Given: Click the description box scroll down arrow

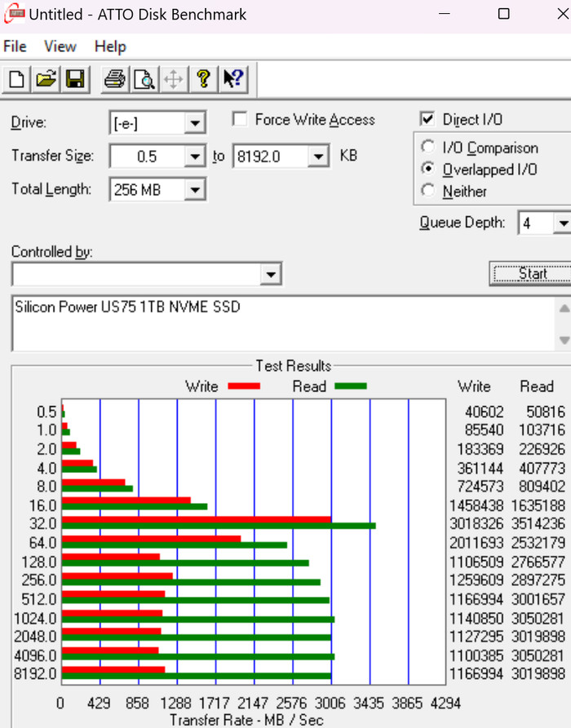Looking at the screenshot, I should [564, 340].
